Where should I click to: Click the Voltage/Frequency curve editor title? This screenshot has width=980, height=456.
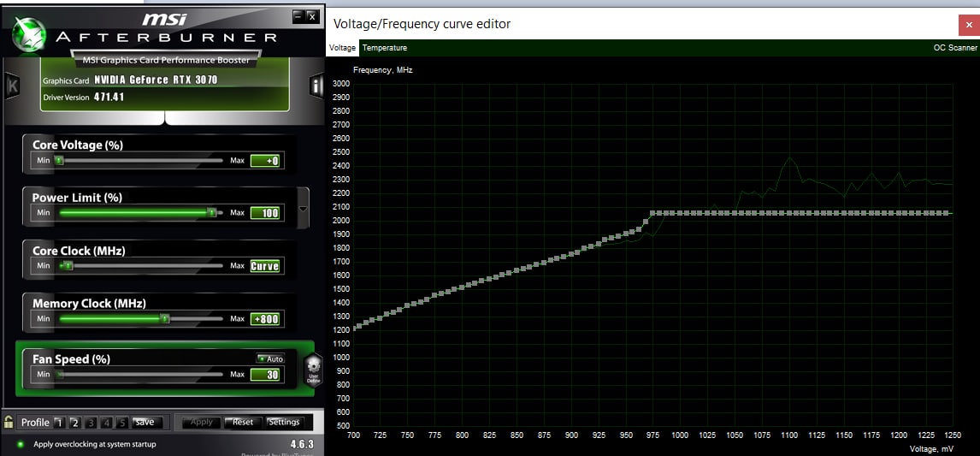tap(422, 24)
